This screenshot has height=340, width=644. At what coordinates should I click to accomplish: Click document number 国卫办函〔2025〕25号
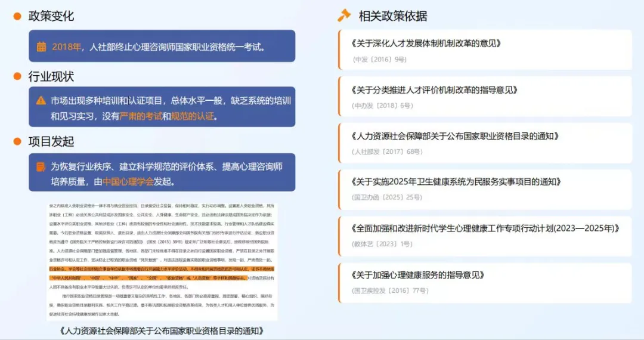[x=387, y=197]
